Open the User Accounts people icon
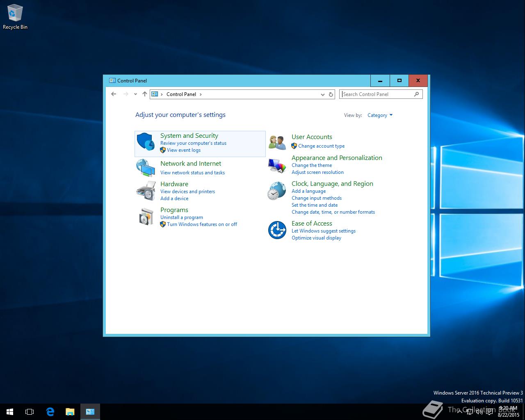 coord(277,142)
